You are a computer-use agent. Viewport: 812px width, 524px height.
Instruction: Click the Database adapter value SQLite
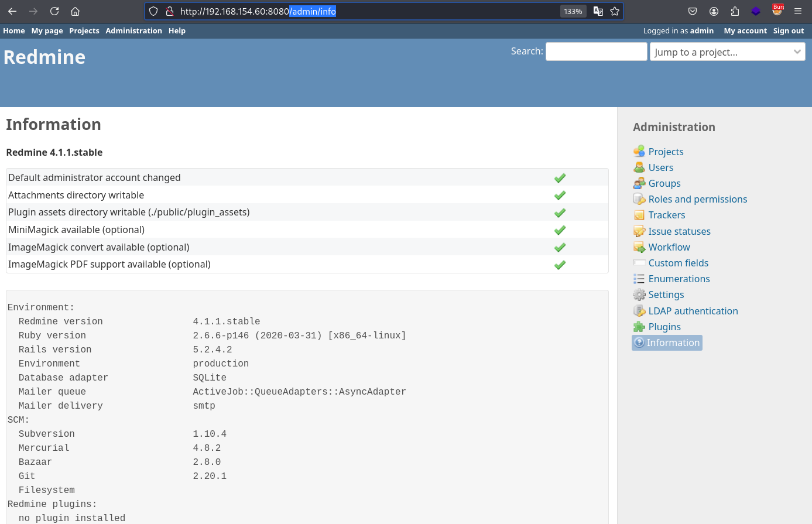pos(210,378)
